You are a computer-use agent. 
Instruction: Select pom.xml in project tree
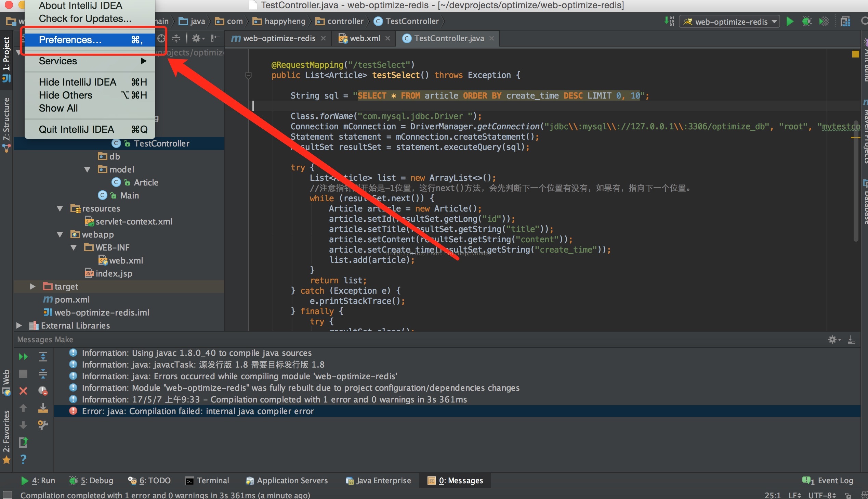(66, 299)
